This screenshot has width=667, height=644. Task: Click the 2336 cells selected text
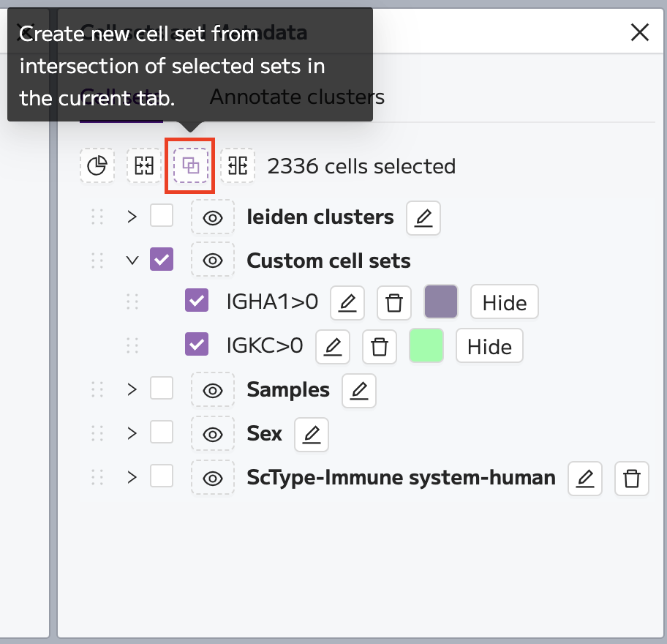[x=361, y=166]
